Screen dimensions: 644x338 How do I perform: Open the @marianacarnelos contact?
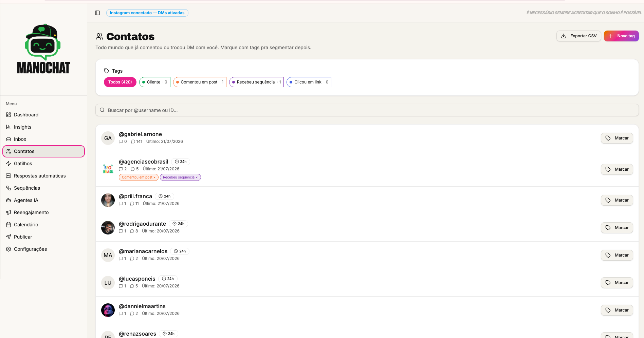pyautogui.click(x=143, y=251)
